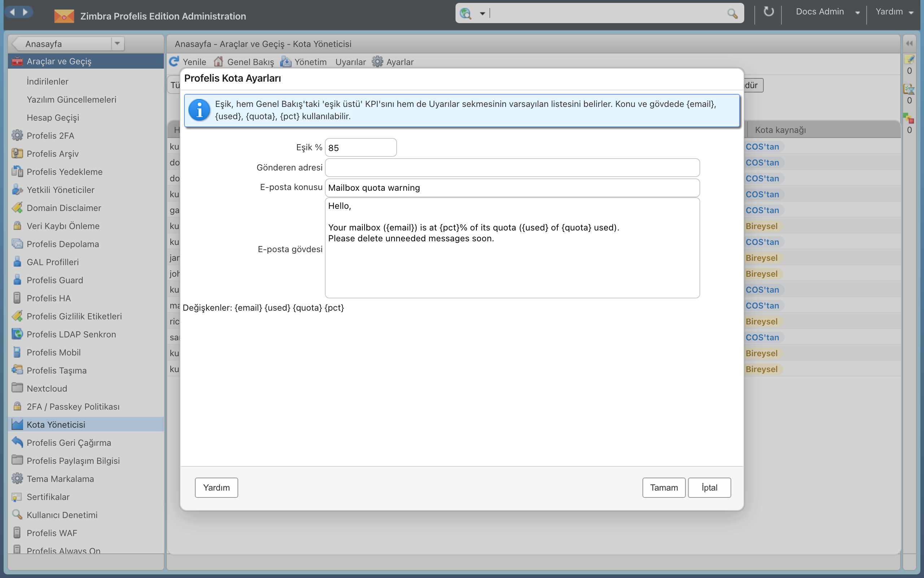
Task: Open Profelis Arşiv in sidebar
Action: click(x=86, y=154)
